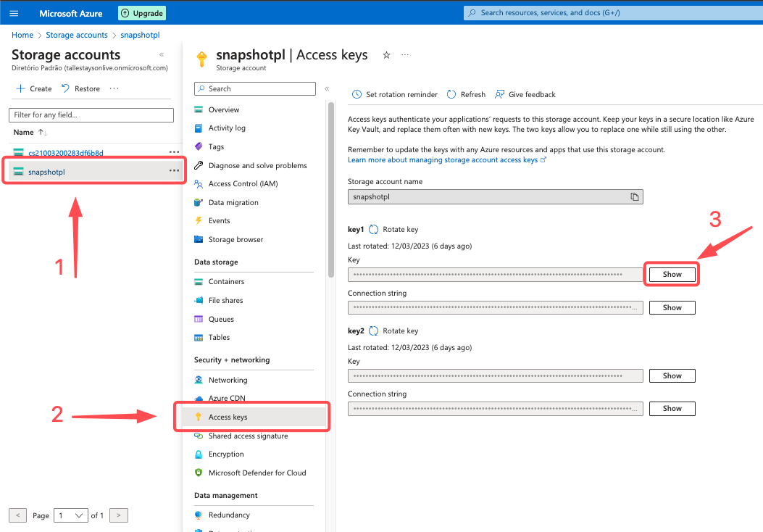Click the key1 Rotate key icon
The width and height of the screenshot is (763, 532).
pos(374,230)
